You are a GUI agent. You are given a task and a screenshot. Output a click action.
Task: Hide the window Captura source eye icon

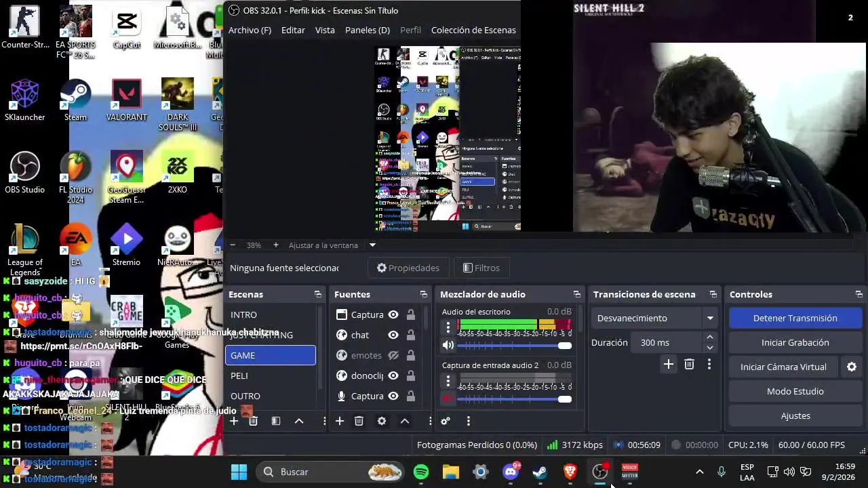tap(393, 314)
